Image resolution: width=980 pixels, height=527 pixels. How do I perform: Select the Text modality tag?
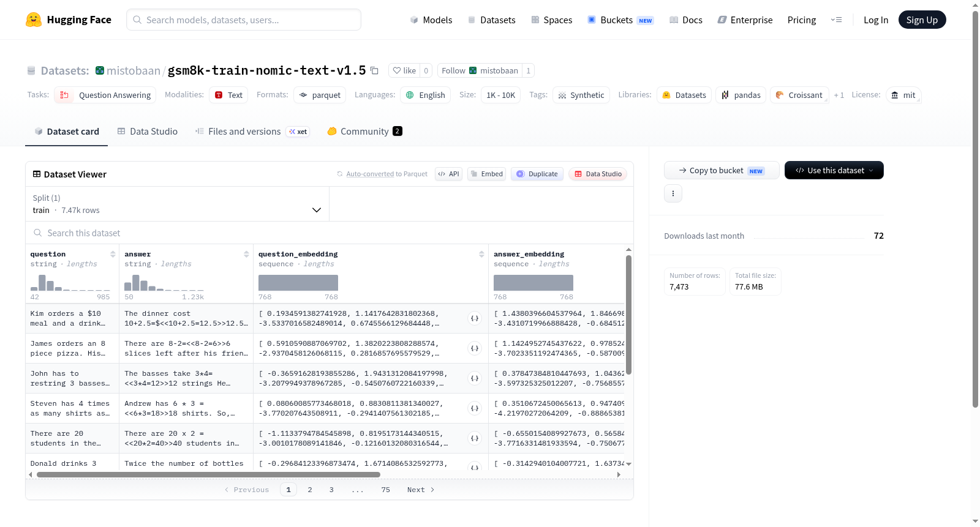228,95
